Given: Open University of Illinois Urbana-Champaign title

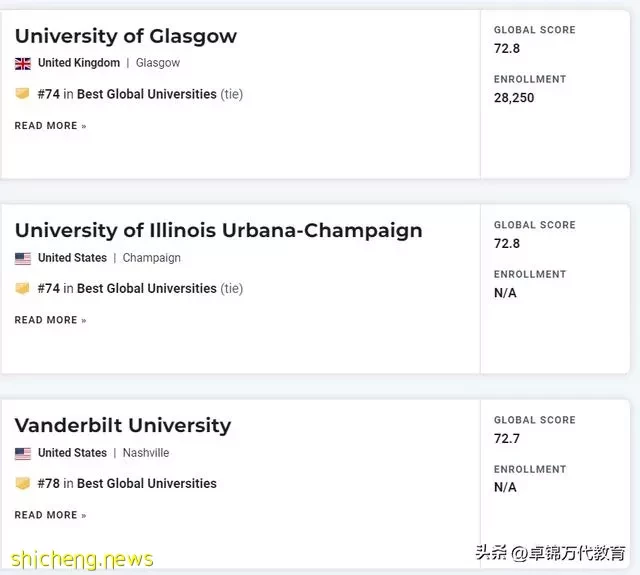Looking at the screenshot, I should (x=219, y=231).
